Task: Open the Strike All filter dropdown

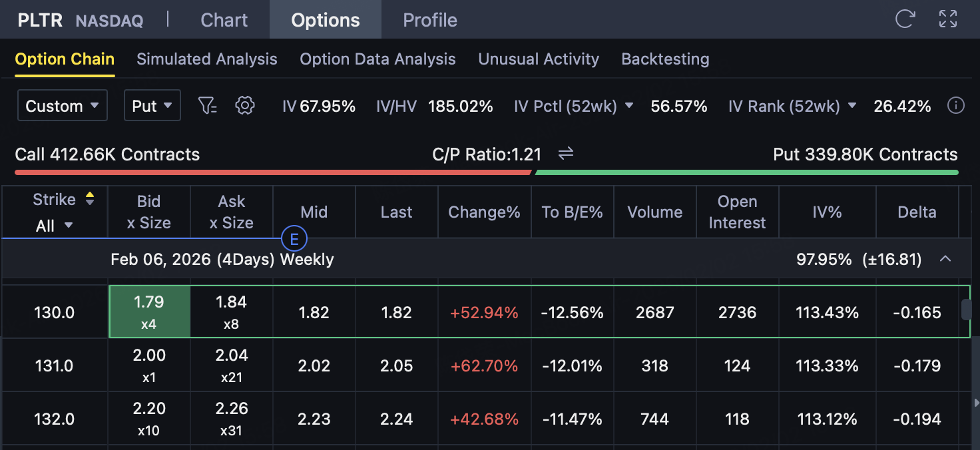Action: (x=55, y=226)
